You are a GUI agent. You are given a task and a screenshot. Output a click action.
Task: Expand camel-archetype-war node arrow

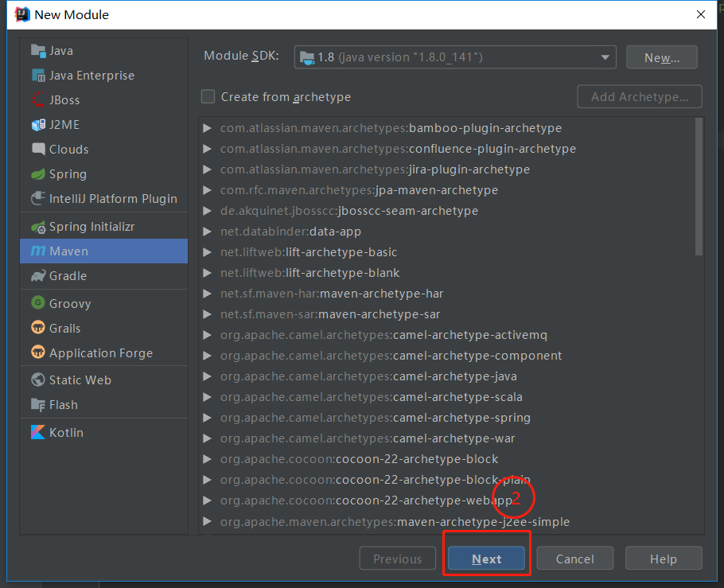(208, 438)
